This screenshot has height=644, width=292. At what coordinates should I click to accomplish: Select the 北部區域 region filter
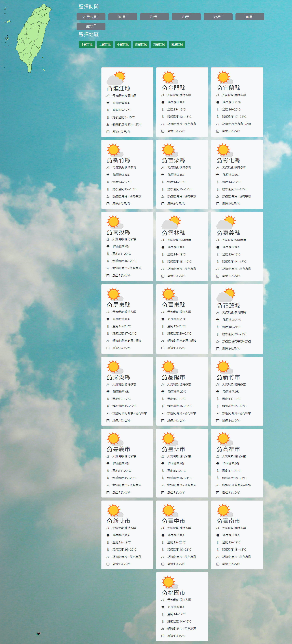[x=105, y=45]
